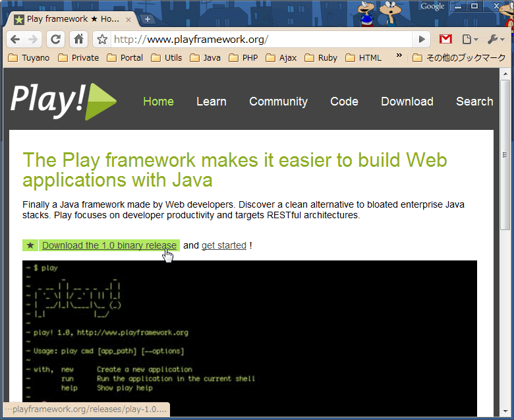The image size is (514, 420).
Task: Open the Ajax bookmark folder
Action: point(281,58)
